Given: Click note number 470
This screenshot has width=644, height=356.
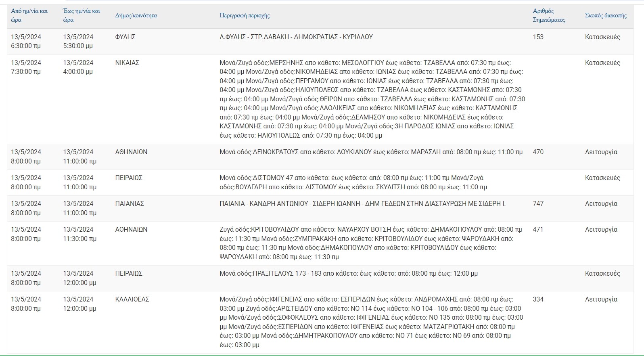Looking at the screenshot, I should click(538, 152).
